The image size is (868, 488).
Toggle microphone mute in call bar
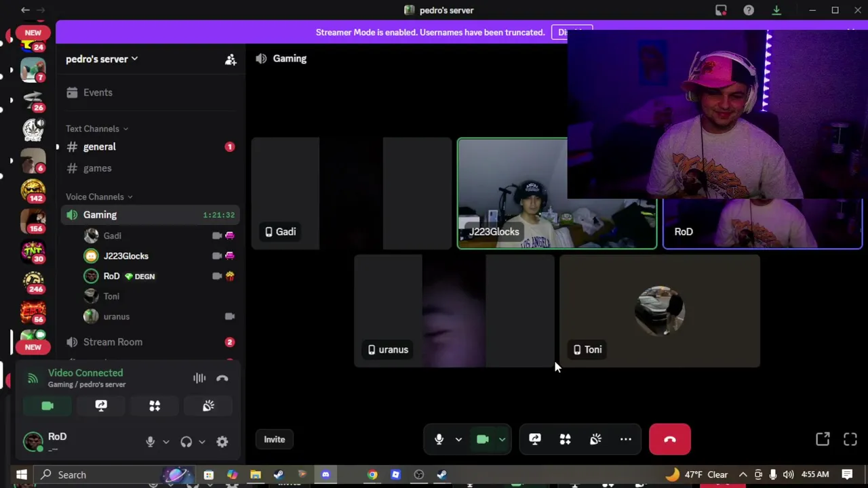439,439
